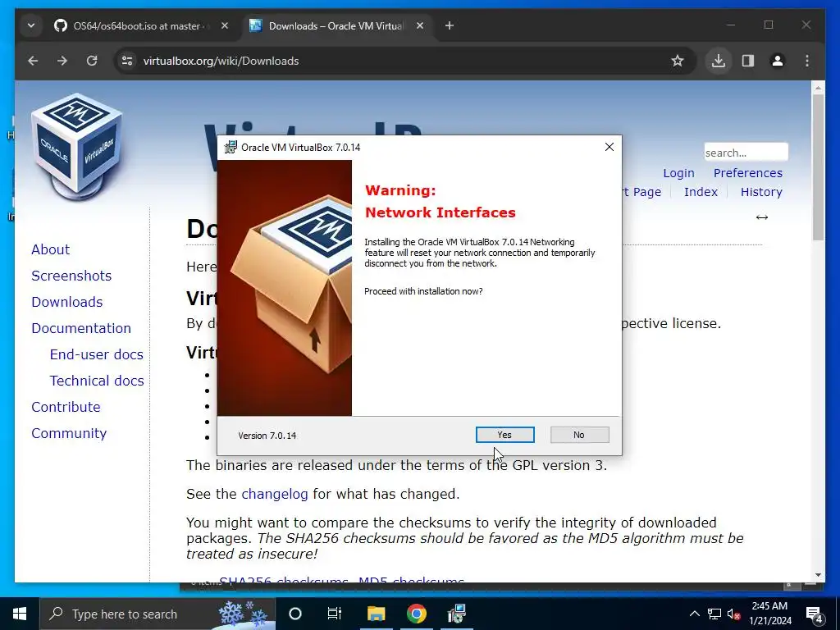Image resolution: width=840 pixels, height=630 pixels.
Task: Confirm installation with the Yes button
Action: coord(504,435)
